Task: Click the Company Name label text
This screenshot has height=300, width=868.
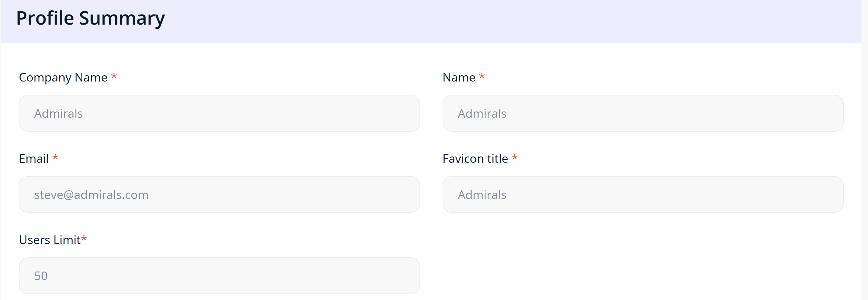Action: coord(63,78)
